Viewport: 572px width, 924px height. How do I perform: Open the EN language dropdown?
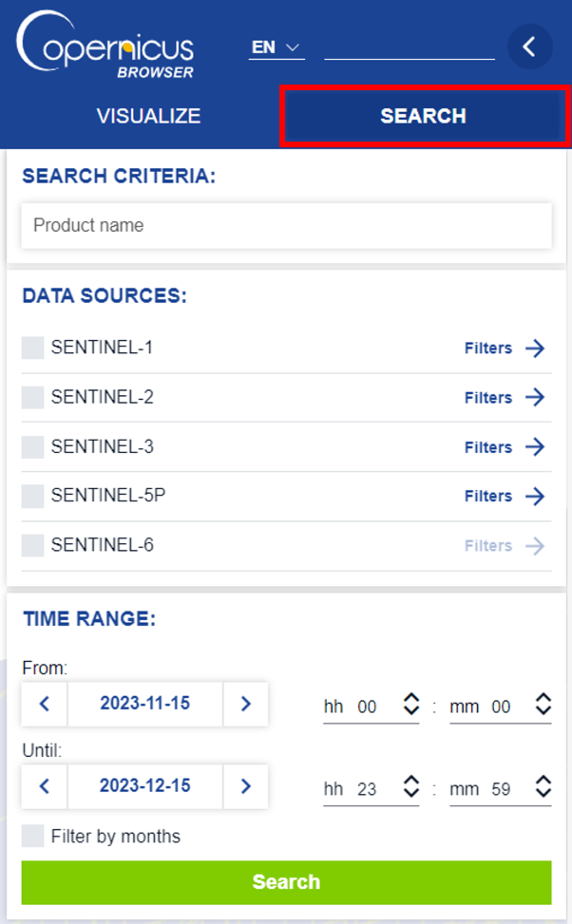pos(276,47)
